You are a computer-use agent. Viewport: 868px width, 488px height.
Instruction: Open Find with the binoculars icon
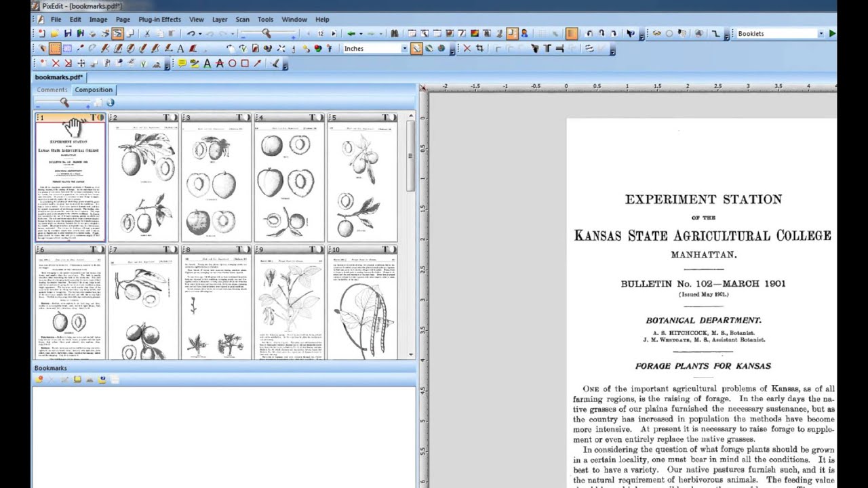(x=394, y=33)
